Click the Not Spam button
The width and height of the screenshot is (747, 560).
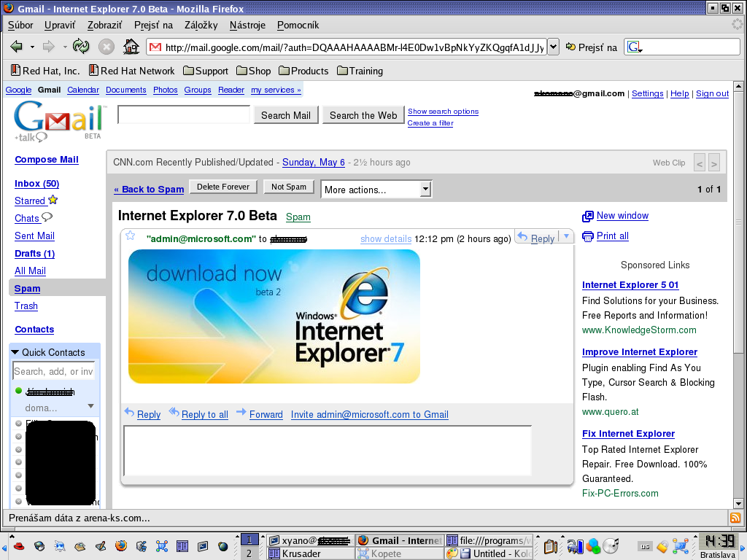289,187
